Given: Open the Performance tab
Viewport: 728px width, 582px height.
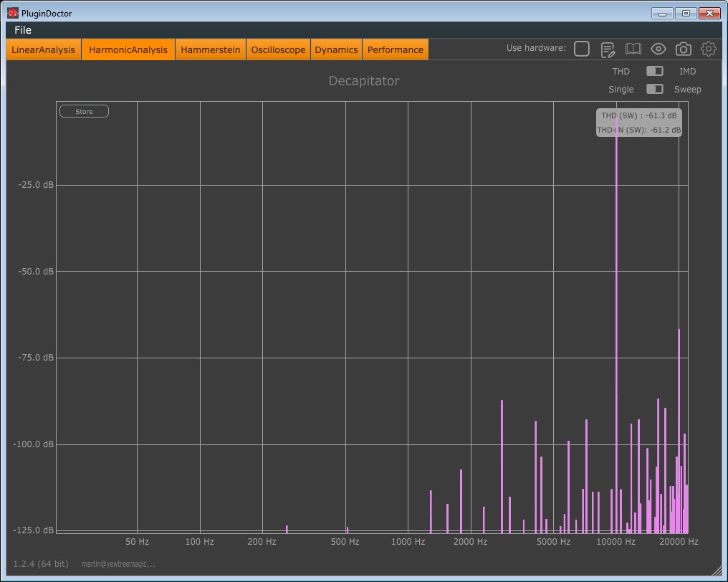Looking at the screenshot, I should 396,50.
